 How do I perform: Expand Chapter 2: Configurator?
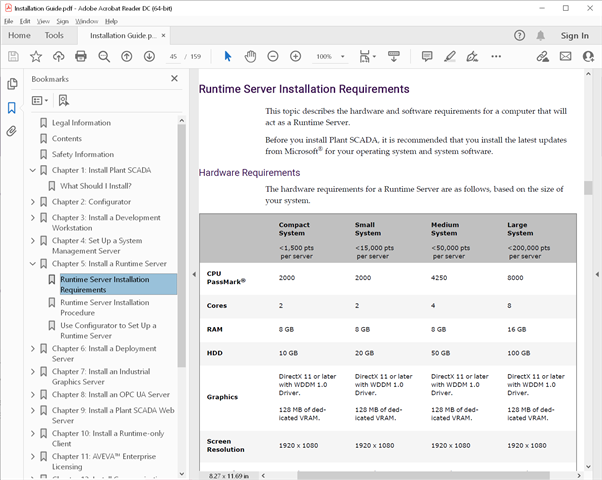tap(33, 202)
